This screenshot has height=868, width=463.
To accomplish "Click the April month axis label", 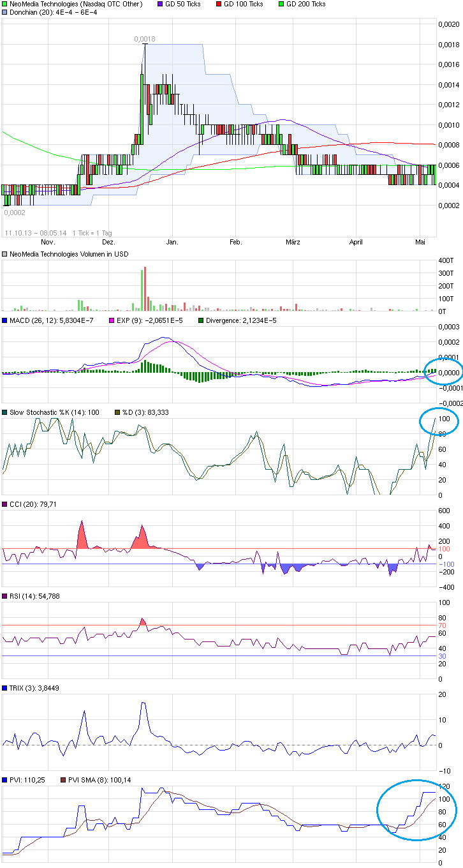I will 356,242.
